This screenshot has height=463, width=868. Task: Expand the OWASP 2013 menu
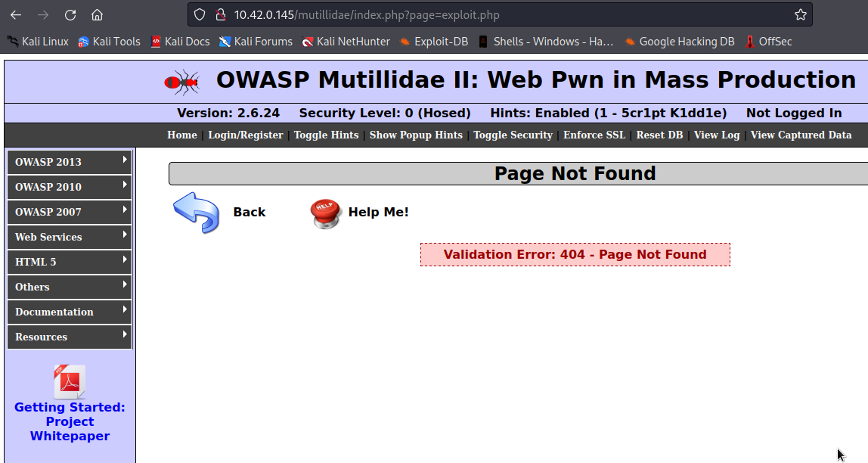click(x=70, y=162)
